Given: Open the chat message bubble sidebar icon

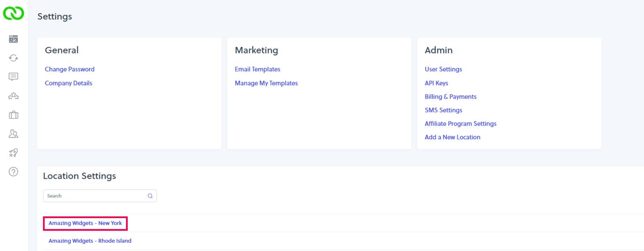Looking at the screenshot, I should pos(13,77).
